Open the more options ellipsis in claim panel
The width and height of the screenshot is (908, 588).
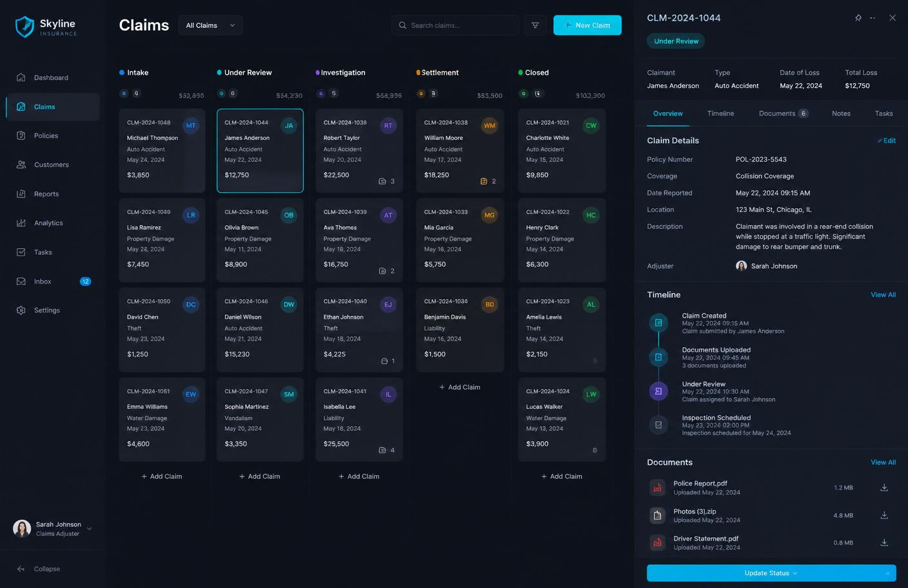(873, 18)
